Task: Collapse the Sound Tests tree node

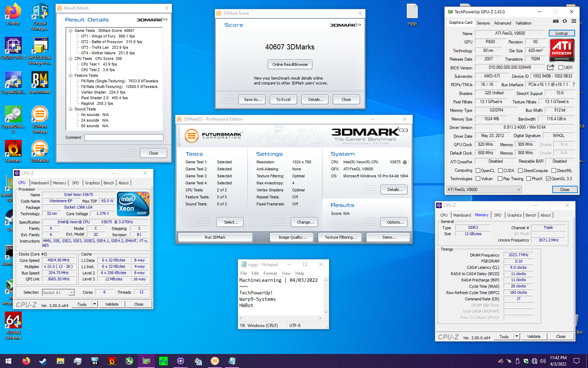Action: point(70,109)
